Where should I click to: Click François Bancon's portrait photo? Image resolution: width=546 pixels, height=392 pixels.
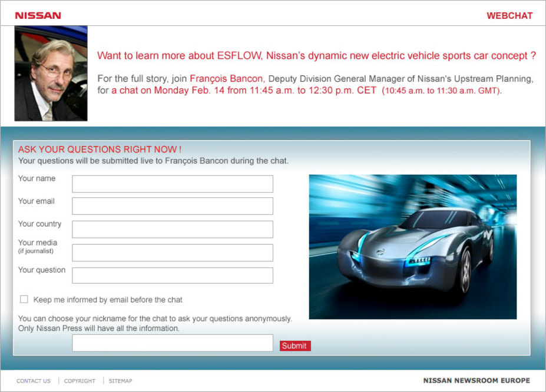[51, 74]
